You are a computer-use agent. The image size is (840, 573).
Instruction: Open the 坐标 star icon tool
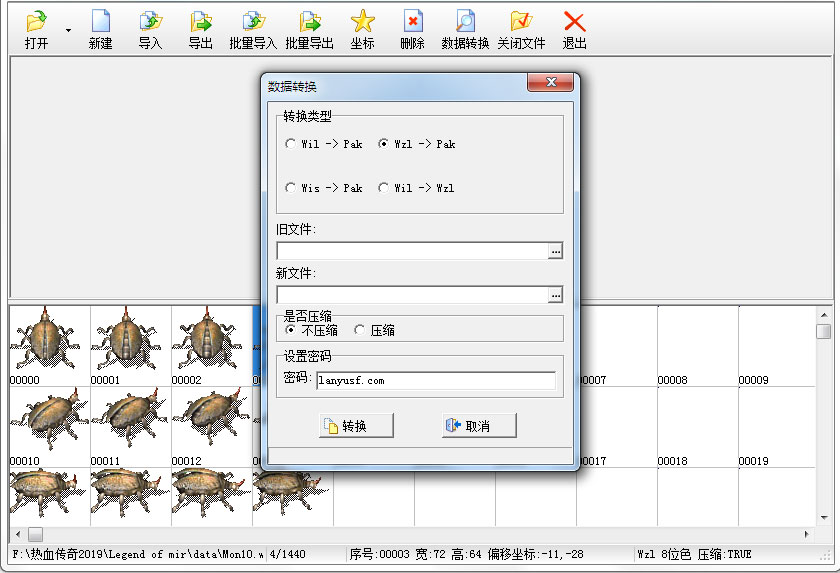(363, 21)
